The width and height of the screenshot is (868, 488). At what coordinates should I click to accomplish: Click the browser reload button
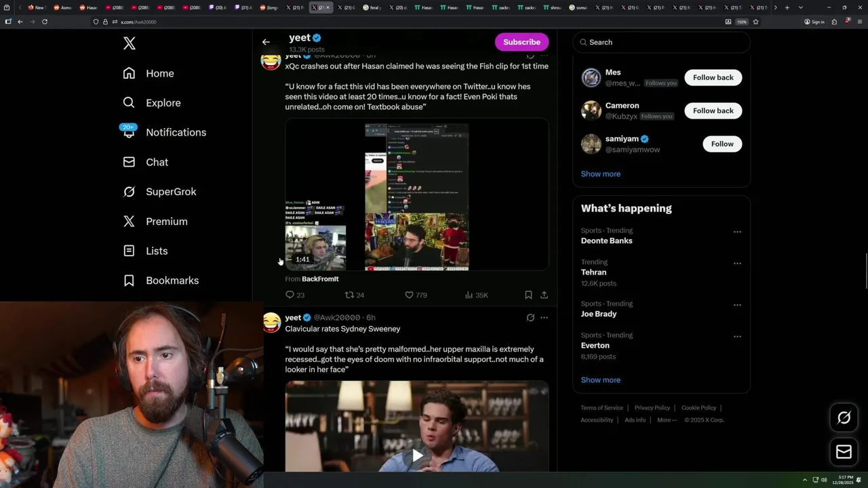click(x=45, y=22)
